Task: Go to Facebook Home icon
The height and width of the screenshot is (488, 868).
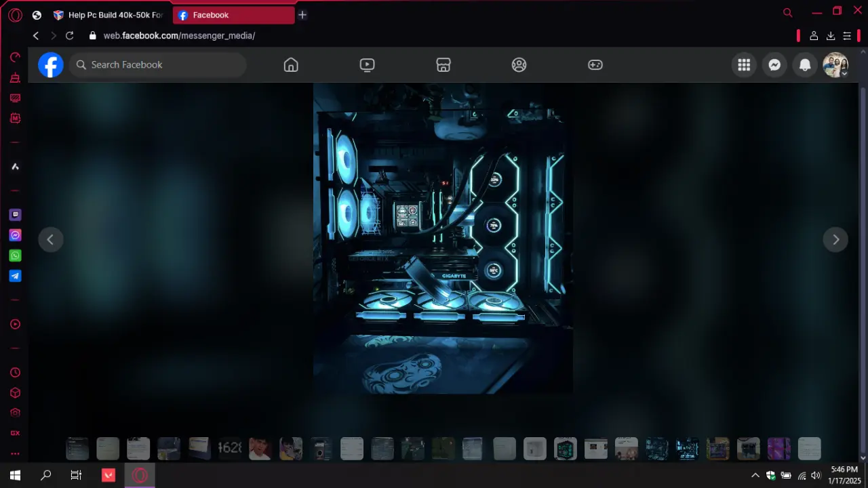Action: pyautogui.click(x=291, y=65)
